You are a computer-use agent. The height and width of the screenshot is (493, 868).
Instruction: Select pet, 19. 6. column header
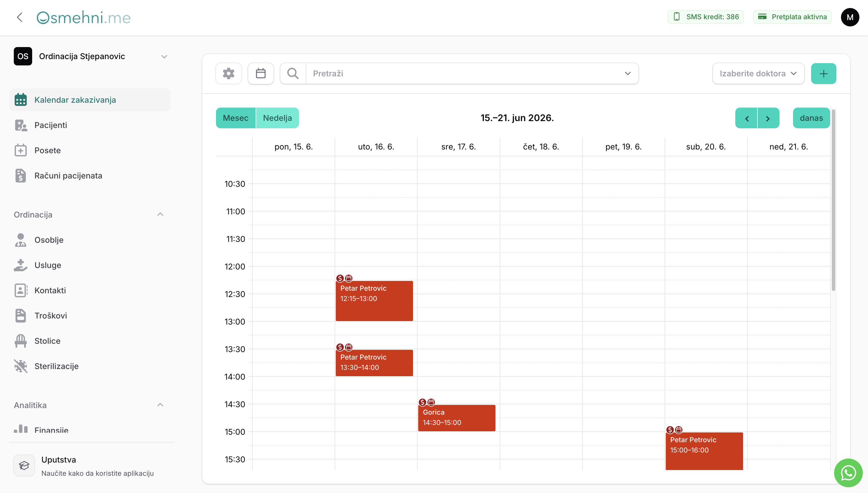coord(623,147)
